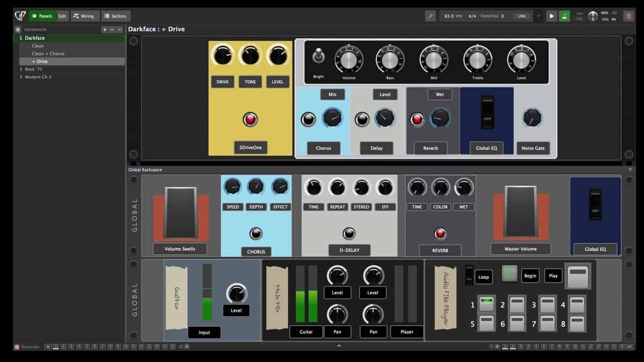
Task: Toggle the green metronome button
Action: (x=564, y=16)
